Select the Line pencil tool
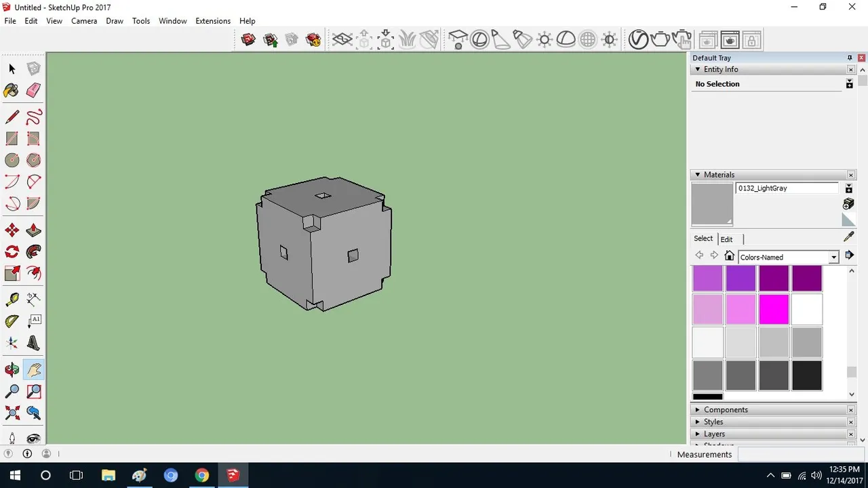Image resolution: width=868 pixels, height=488 pixels. pos(12,117)
